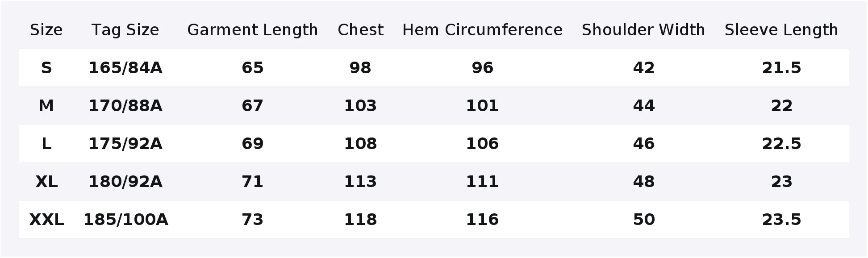Select the M size row label

(x=46, y=106)
